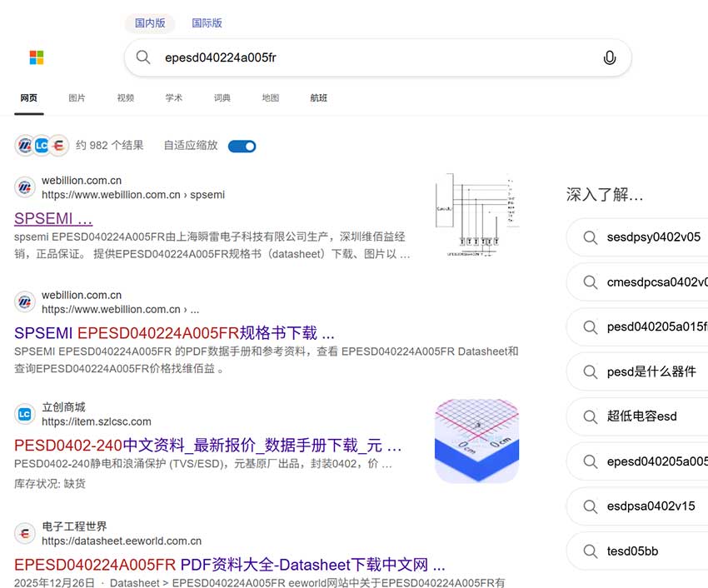Open the circuit diagram thumbnail

pyautogui.click(x=476, y=216)
